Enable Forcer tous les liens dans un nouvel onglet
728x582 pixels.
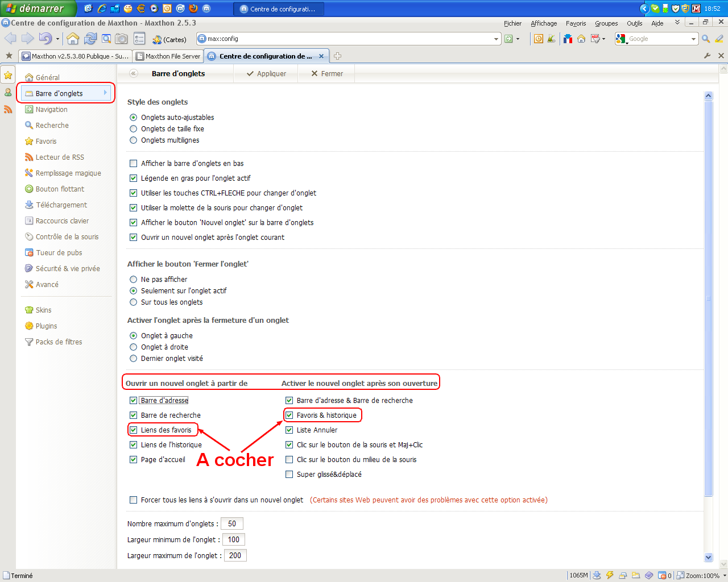click(x=134, y=500)
